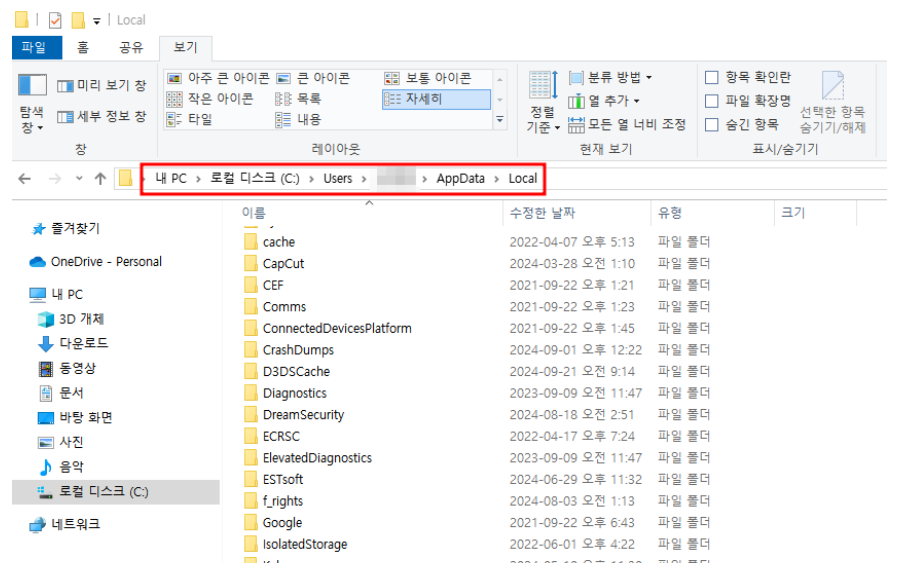Click 모든 열 너비 조정 button

click(x=627, y=125)
